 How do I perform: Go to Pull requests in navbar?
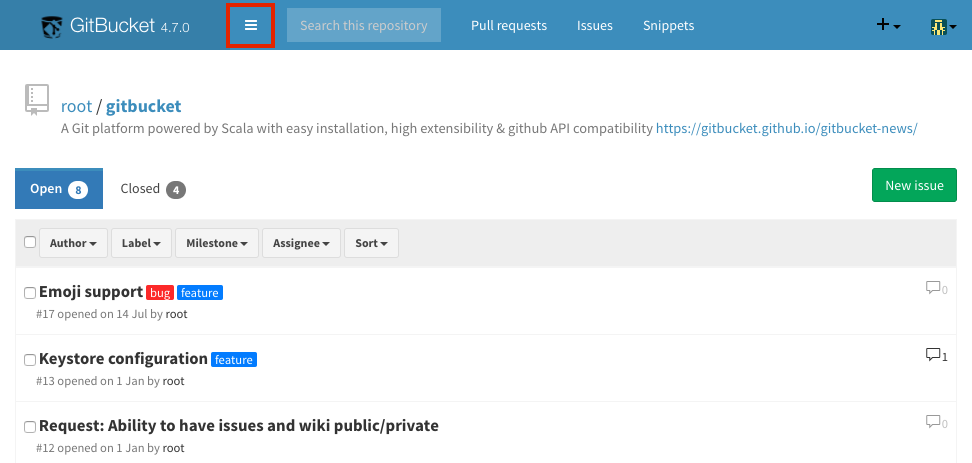(509, 25)
